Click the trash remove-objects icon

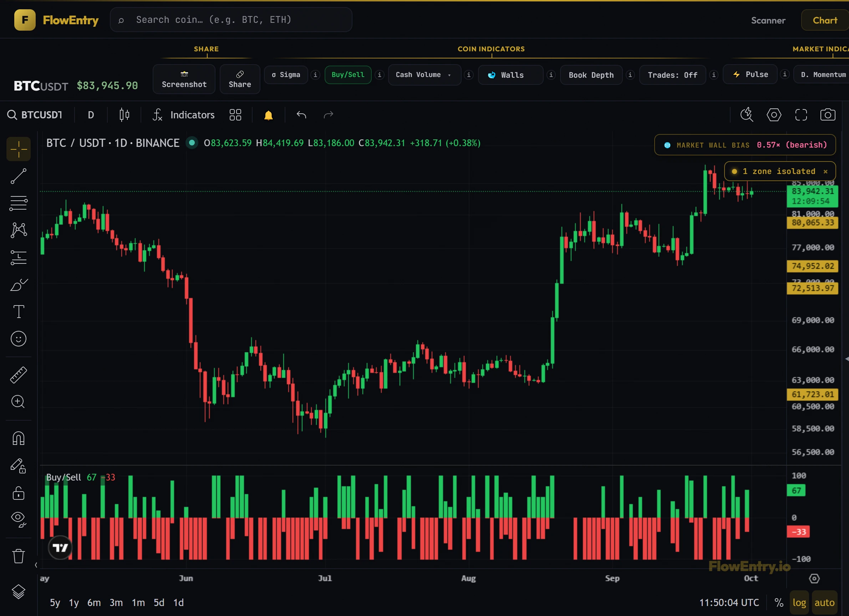[x=18, y=556]
